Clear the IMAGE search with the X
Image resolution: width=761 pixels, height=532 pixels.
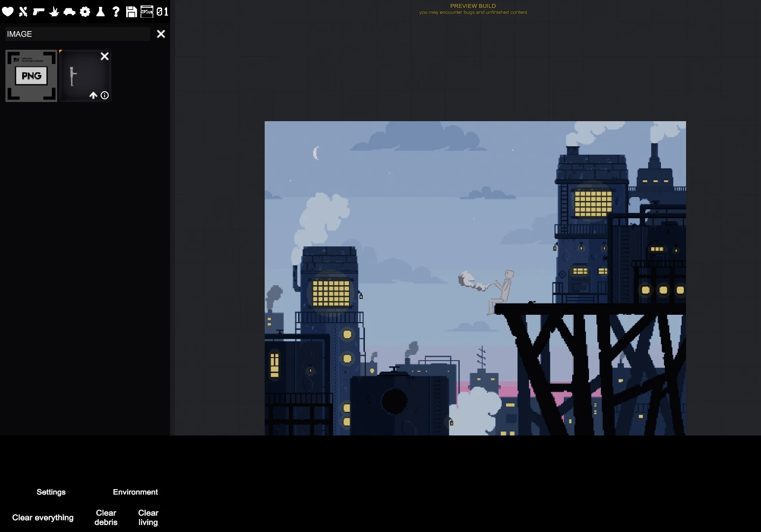click(161, 34)
